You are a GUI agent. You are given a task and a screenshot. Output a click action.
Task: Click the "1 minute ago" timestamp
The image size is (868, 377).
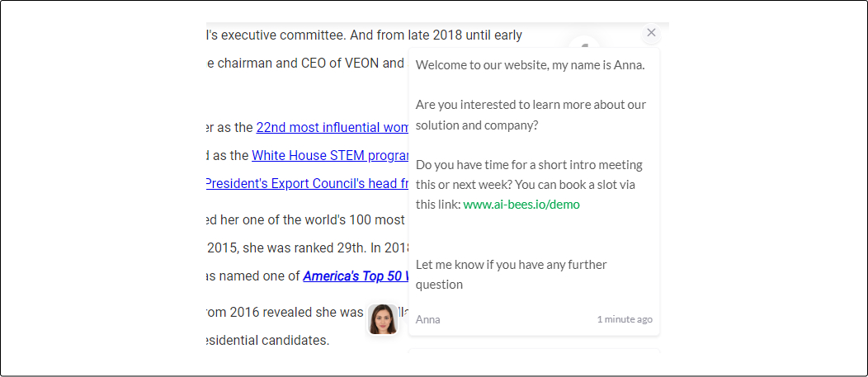[625, 319]
